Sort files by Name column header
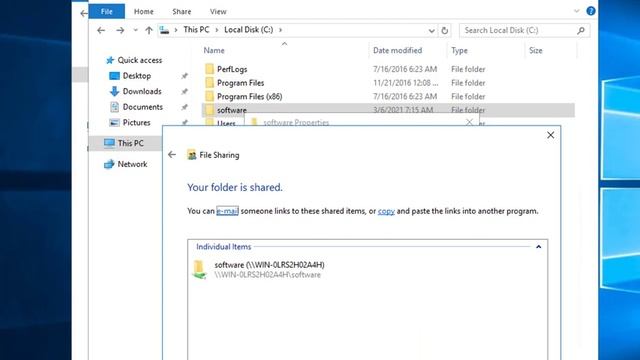The image size is (640, 360). pyautogui.click(x=214, y=50)
